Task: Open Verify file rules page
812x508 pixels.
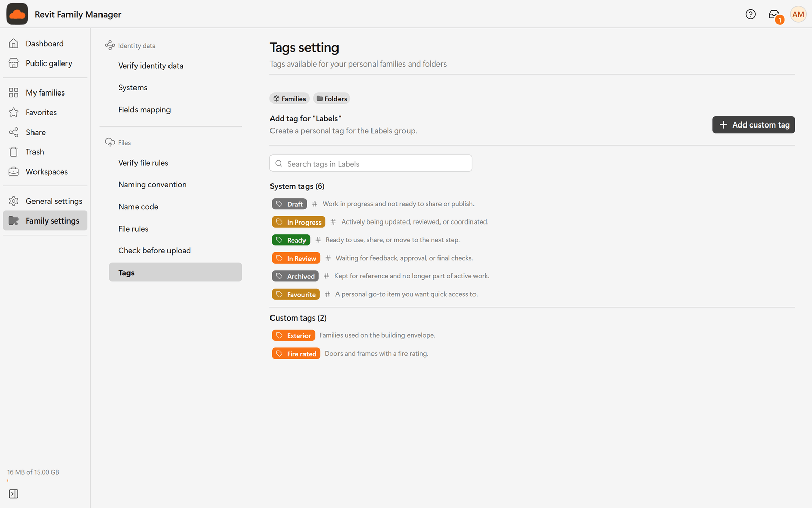Action: coord(175,163)
